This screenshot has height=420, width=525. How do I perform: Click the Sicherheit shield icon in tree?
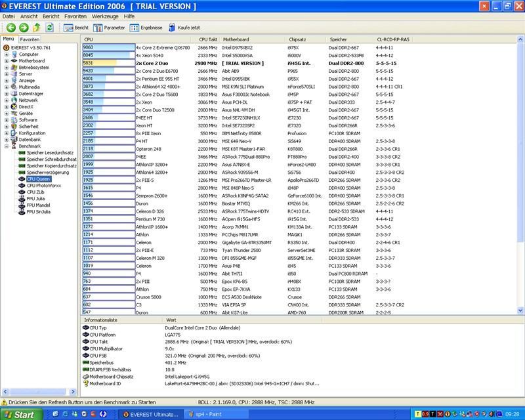pos(14,127)
